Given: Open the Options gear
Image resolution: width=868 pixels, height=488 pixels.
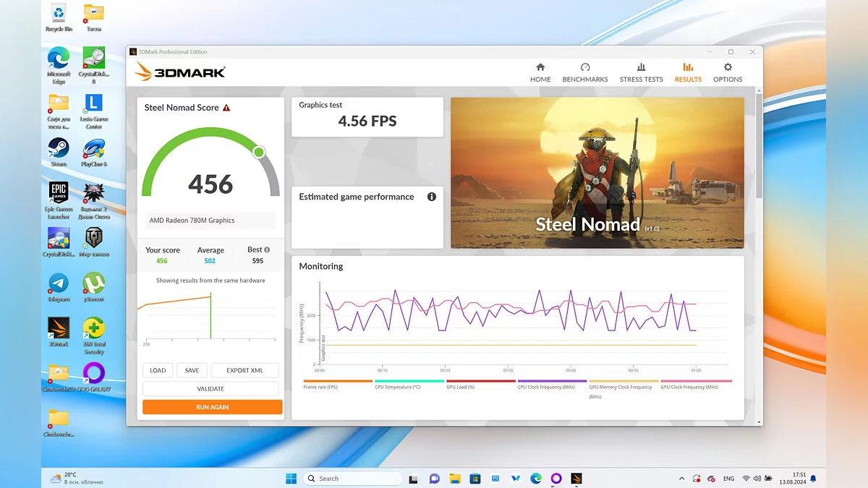Looking at the screenshot, I should tap(728, 72).
